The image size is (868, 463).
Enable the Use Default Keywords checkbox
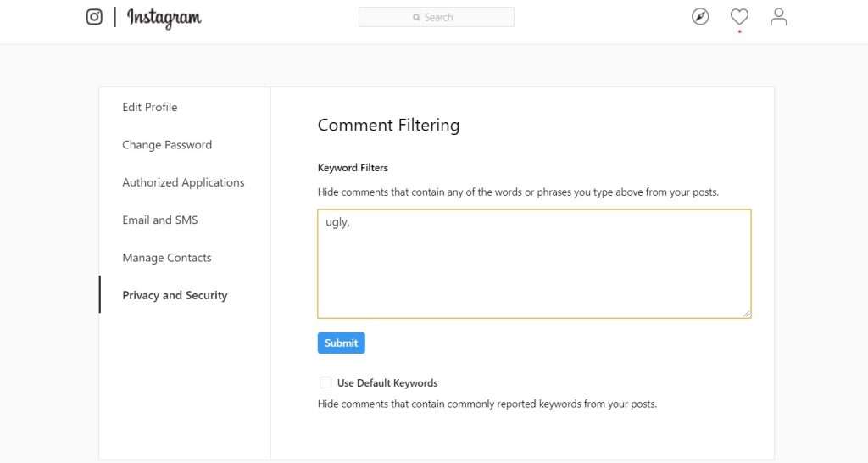pyautogui.click(x=325, y=383)
